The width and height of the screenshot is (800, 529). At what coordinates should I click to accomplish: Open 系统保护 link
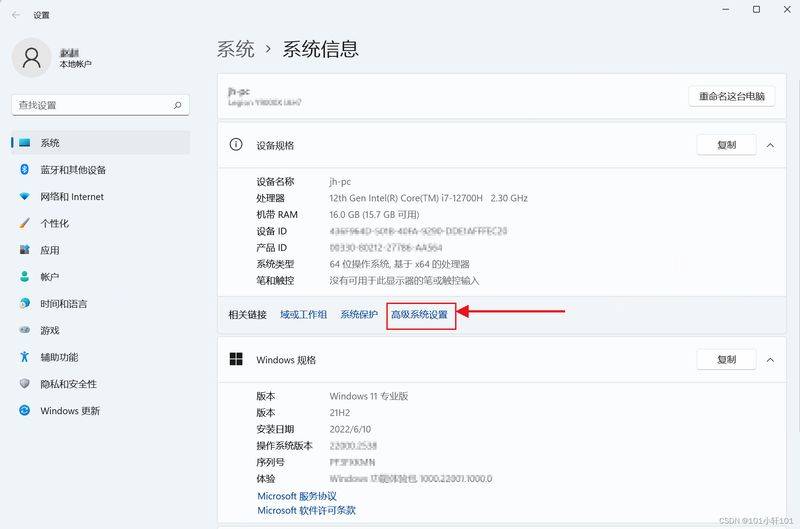click(359, 315)
